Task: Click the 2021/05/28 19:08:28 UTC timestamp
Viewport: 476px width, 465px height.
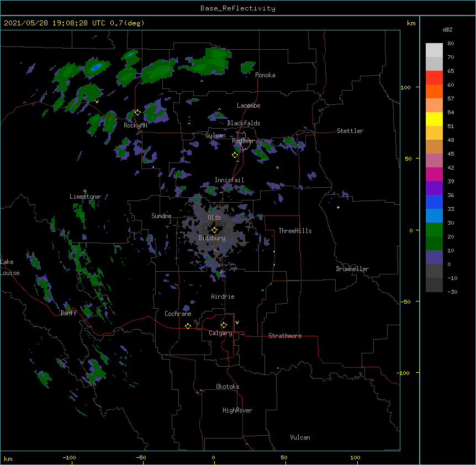Action: [55, 23]
